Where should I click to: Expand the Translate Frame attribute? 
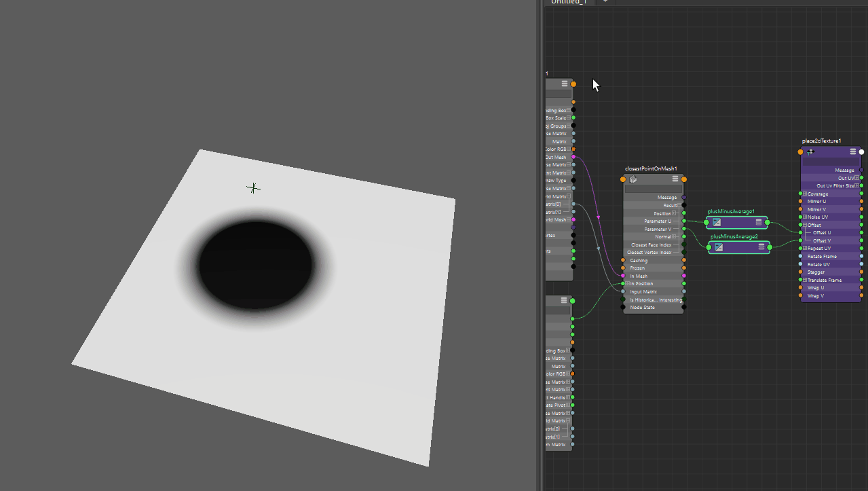805,280
